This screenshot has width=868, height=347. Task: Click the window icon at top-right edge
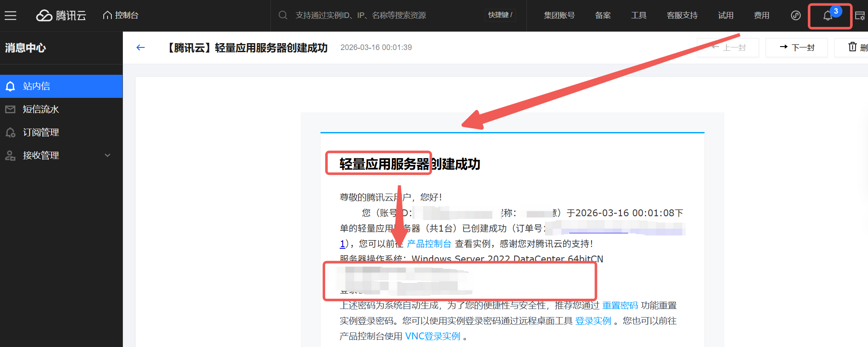(x=860, y=16)
